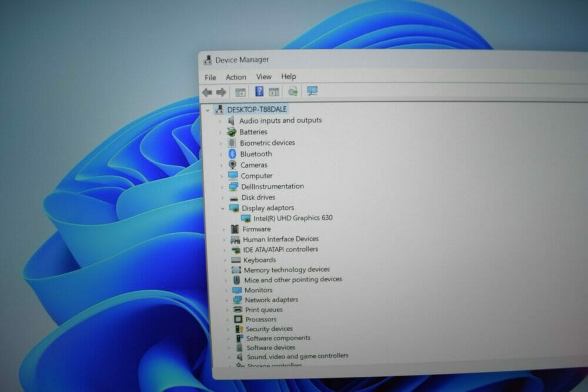Select the Software components label
588x392 pixels.
(x=278, y=338)
